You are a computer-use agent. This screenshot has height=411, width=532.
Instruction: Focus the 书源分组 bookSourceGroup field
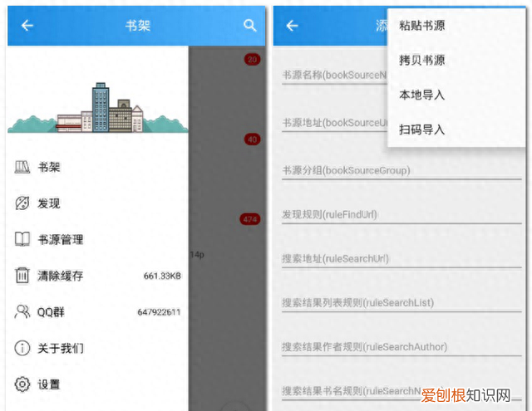click(x=401, y=170)
